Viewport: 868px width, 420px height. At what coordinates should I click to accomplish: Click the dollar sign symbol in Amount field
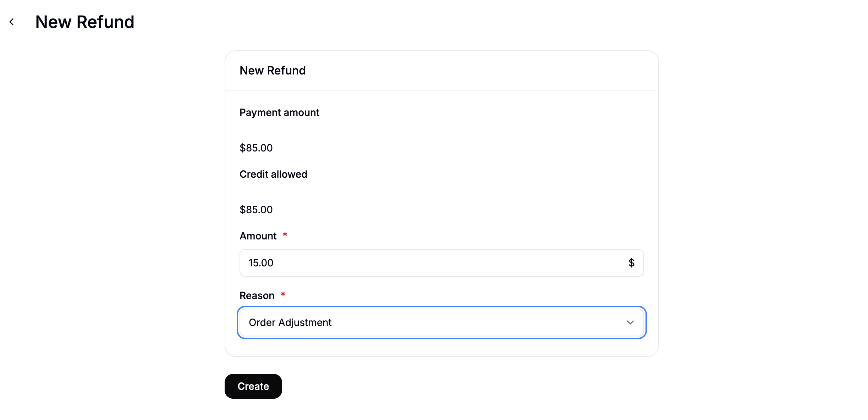[x=631, y=263]
